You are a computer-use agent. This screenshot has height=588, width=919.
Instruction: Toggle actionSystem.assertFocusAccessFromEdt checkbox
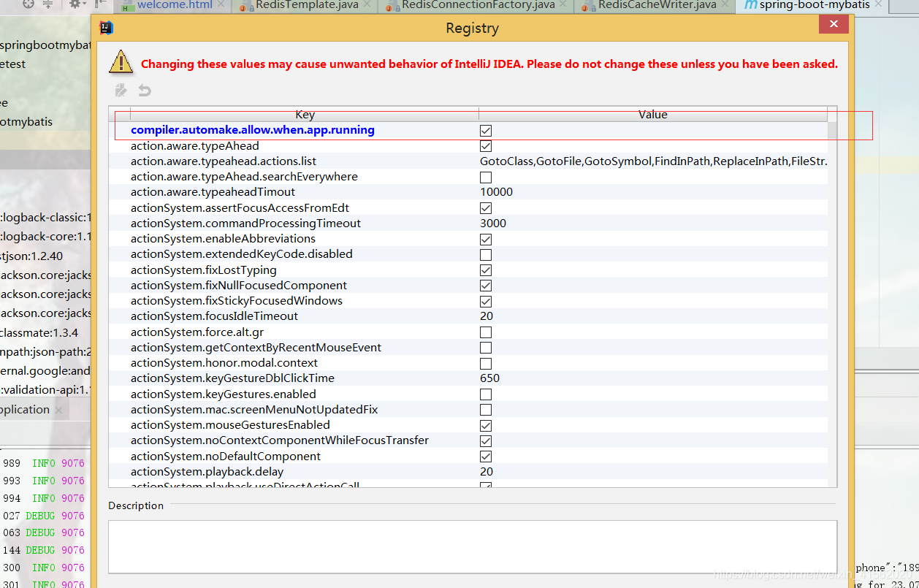[486, 208]
